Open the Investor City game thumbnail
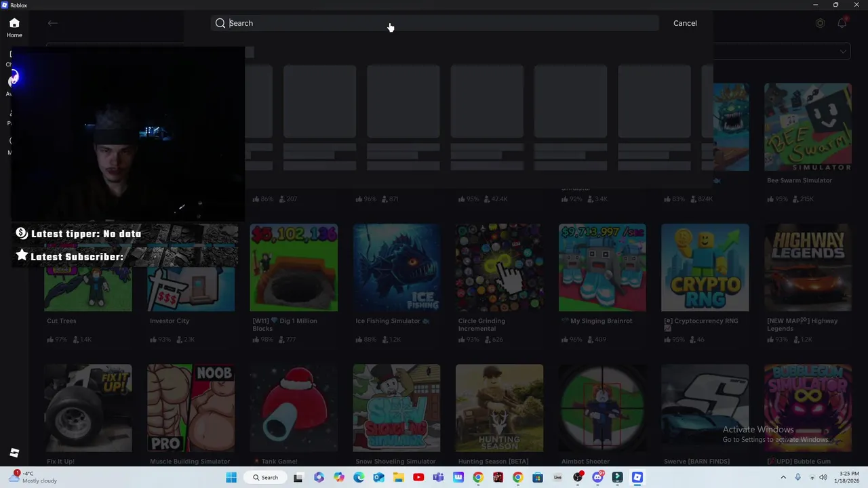Screen dimensions: 868x488 tap(191, 288)
